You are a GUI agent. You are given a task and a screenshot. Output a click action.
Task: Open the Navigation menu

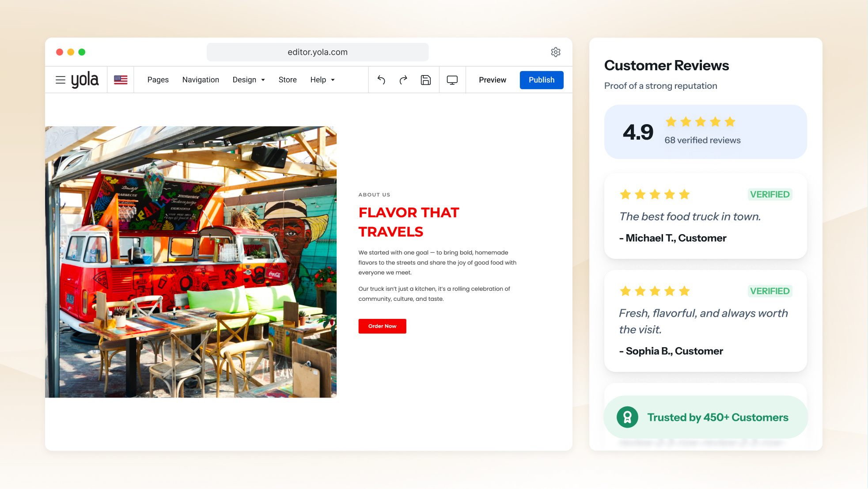coord(201,80)
